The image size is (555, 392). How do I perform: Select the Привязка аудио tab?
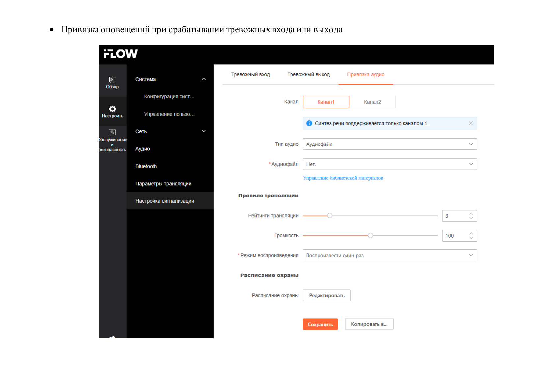click(x=366, y=75)
